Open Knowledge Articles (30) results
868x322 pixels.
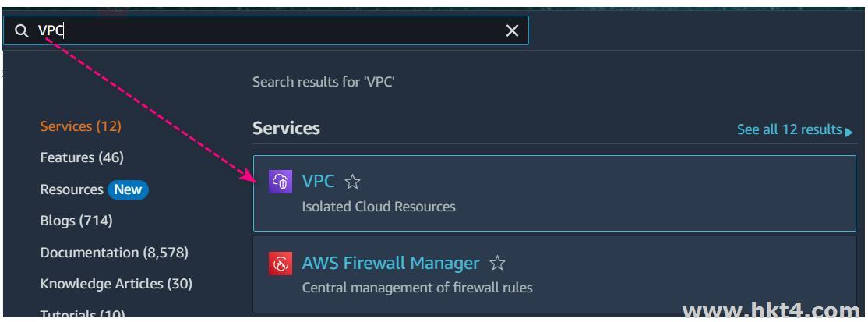click(x=116, y=284)
